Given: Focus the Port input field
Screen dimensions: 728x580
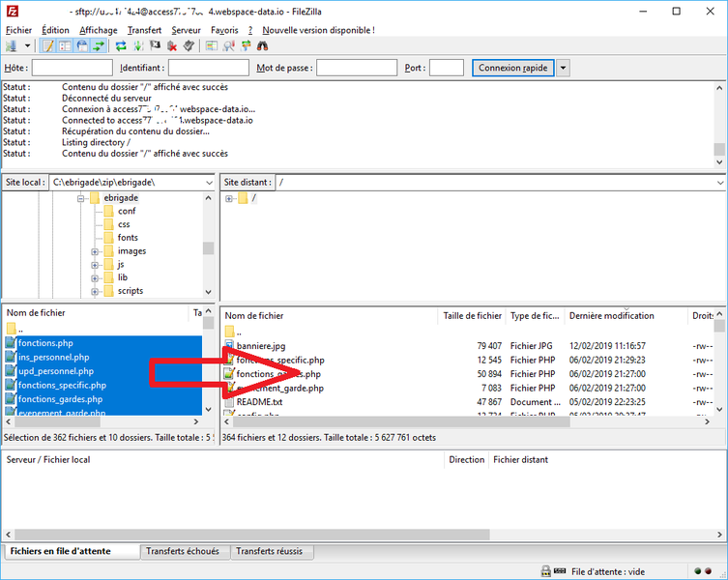Looking at the screenshot, I should pos(447,68).
